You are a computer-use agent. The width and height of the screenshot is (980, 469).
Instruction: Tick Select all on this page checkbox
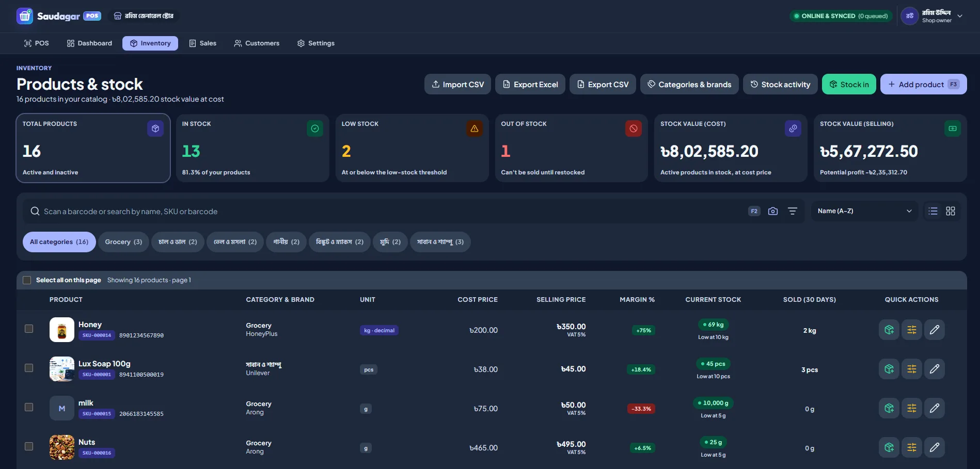27,280
